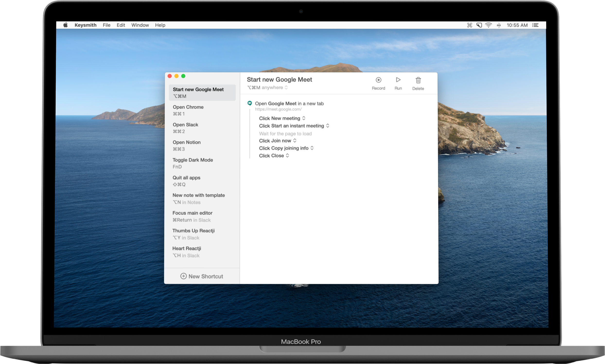The image size is (605, 364).
Task: Open 'Click Copy joining info' chooser
Action: (312, 148)
